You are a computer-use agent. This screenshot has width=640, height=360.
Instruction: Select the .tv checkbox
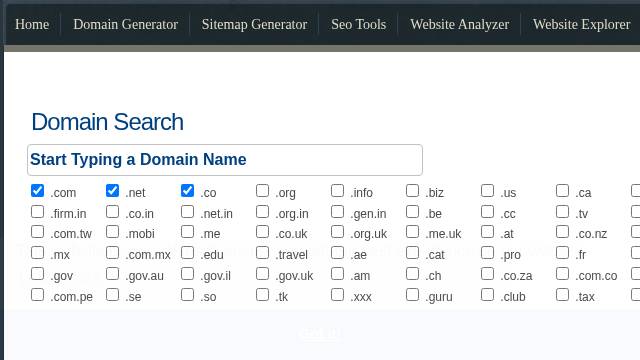click(562, 211)
